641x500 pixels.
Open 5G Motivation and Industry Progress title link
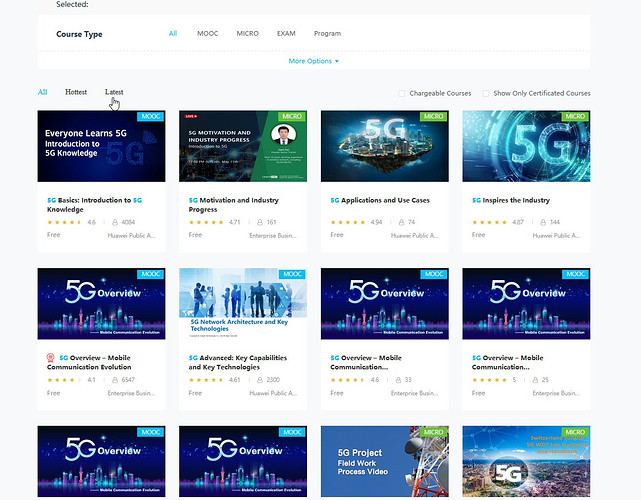point(233,205)
